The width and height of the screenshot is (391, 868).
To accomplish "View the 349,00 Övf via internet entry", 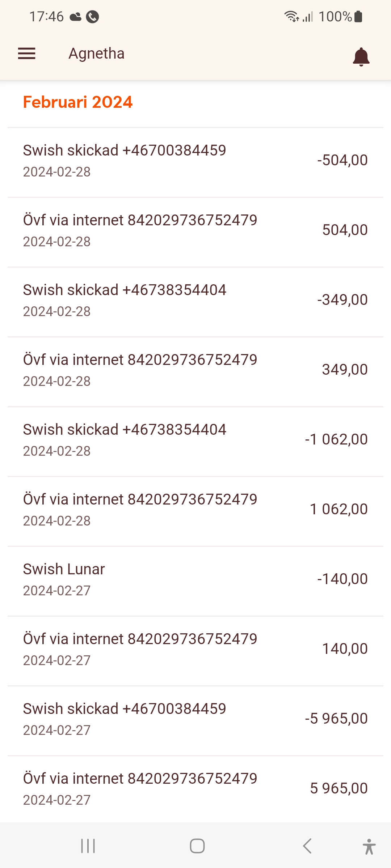I will click(x=195, y=370).
